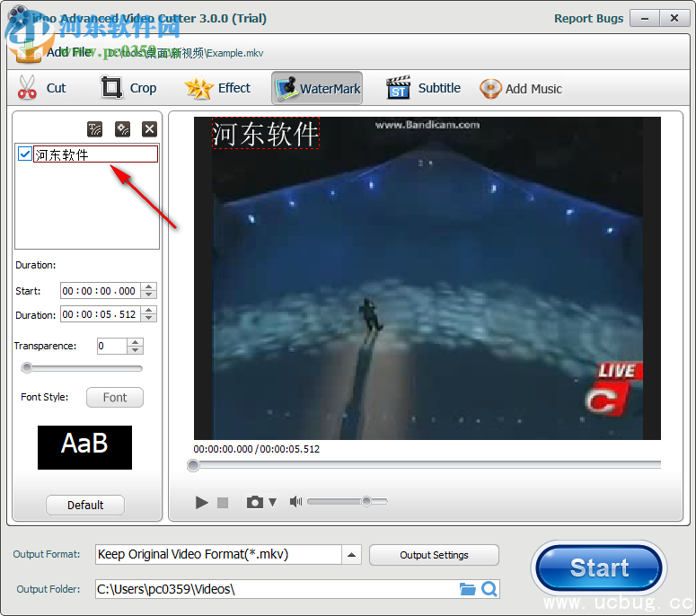The image size is (696, 616).
Task: Click the Start button
Action: [x=599, y=568]
